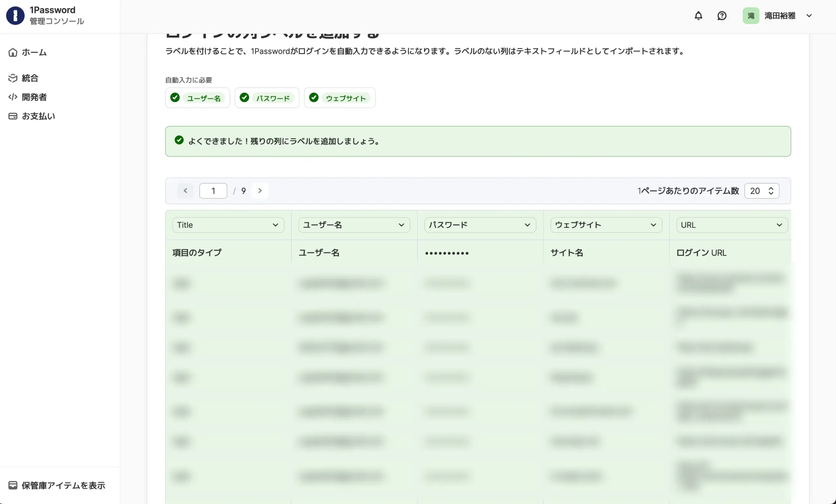Open the notifications bell
Image resolution: width=836 pixels, height=504 pixels.
[x=698, y=16]
